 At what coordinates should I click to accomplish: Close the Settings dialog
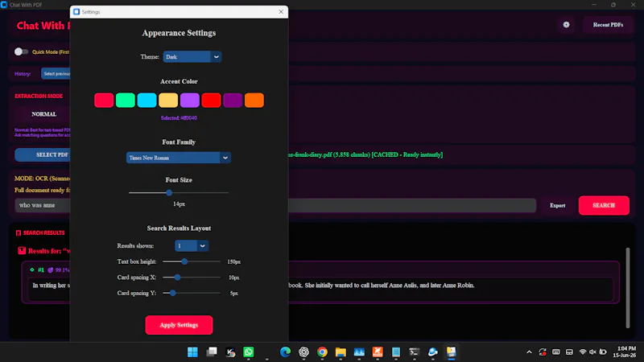click(281, 12)
